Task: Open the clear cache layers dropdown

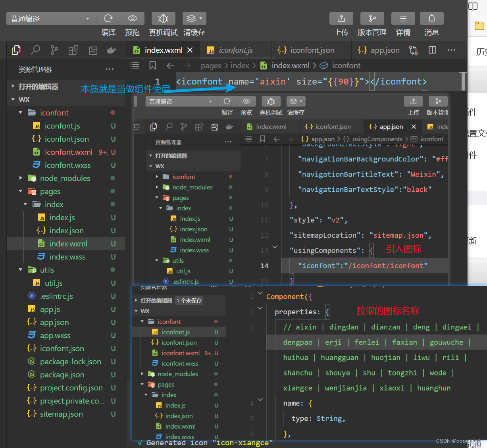Action: 194,18
